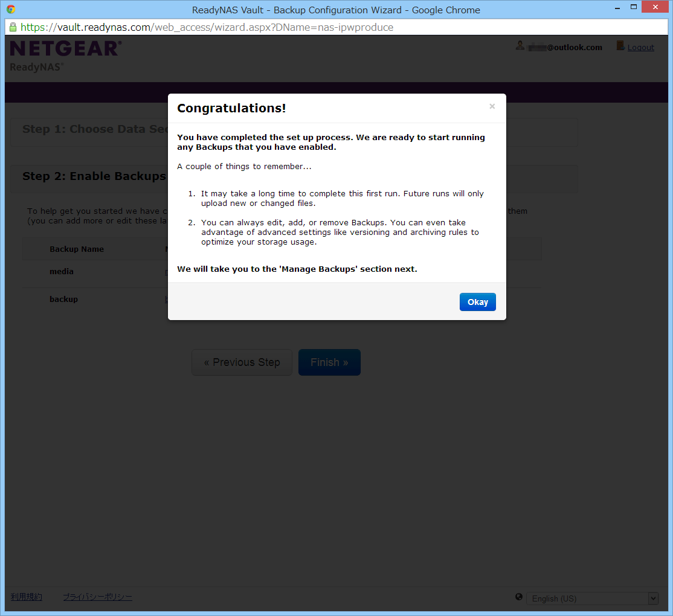Open the English (US) language dropdown
This screenshot has width=673, height=616.
tap(592, 598)
